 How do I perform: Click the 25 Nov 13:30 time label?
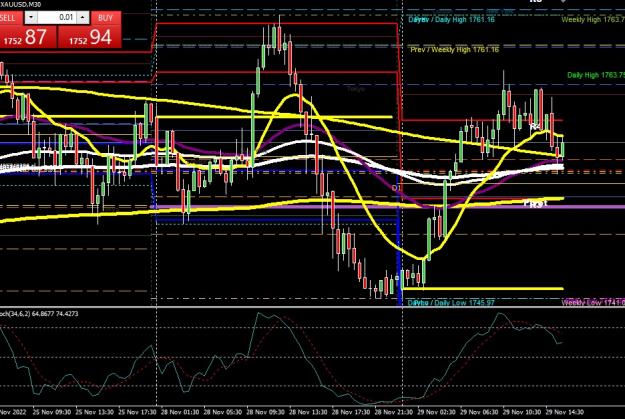[x=94, y=412]
